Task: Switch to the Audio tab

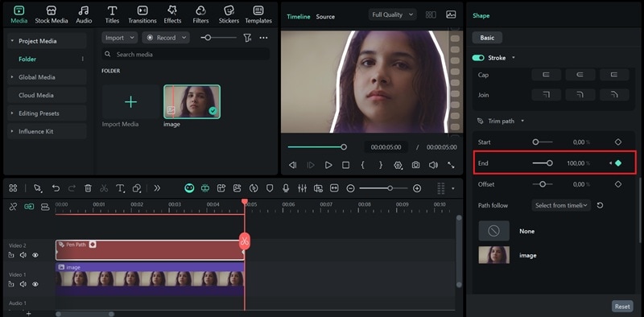Action: tap(84, 14)
